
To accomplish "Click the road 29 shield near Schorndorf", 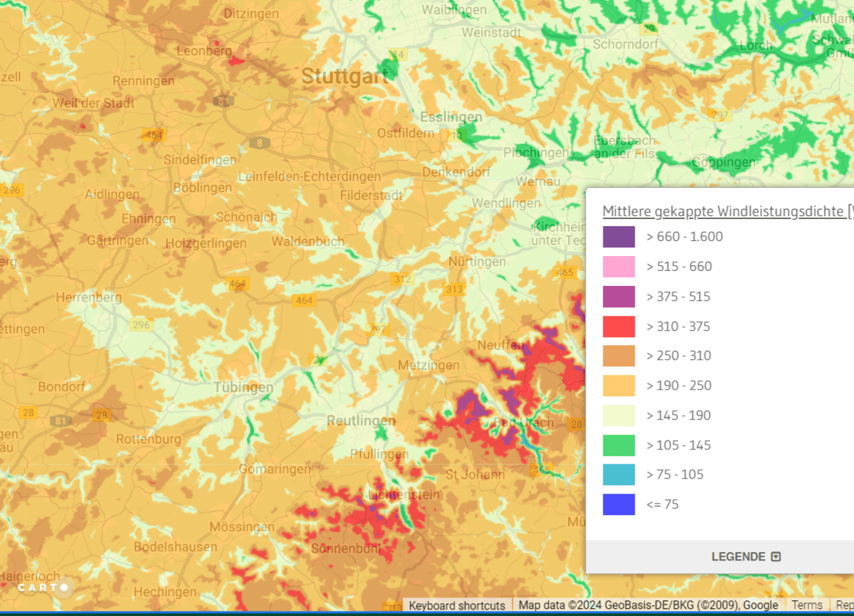I will click(648, 29).
